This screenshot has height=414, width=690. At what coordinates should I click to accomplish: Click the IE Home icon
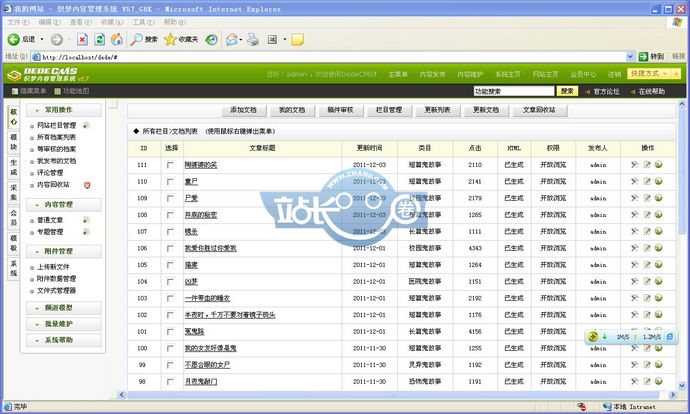(117, 40)
